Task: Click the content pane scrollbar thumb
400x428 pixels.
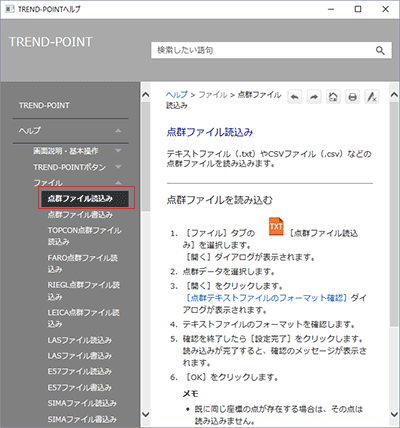Action: [394, 214]
